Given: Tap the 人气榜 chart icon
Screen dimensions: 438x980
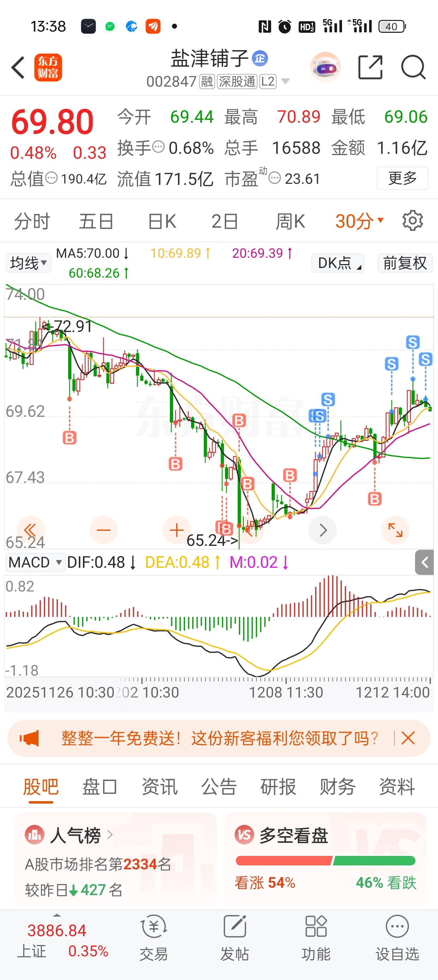Looking at the screenshot, I should click(x=35, y=835).
